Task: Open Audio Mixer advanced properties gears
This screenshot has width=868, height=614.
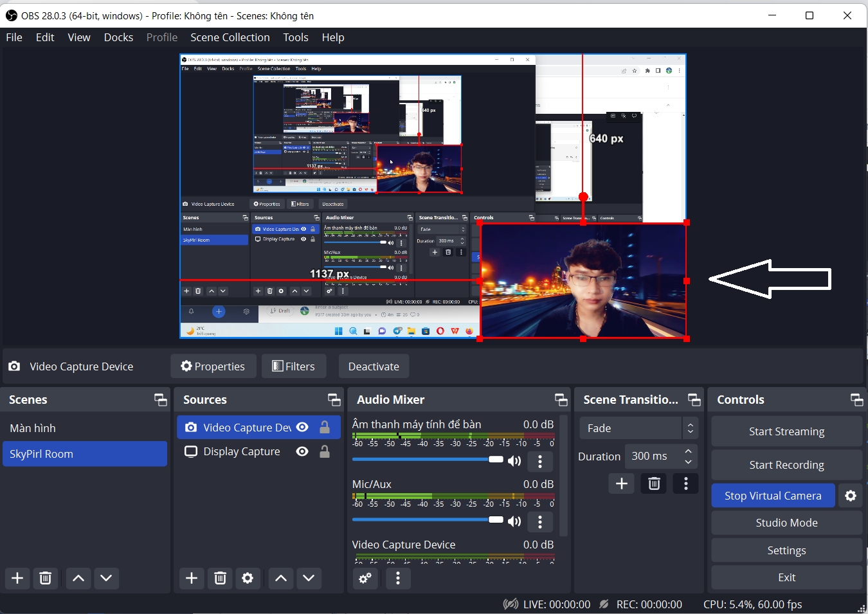Action: pyautogui.click(x=365, y=578)
